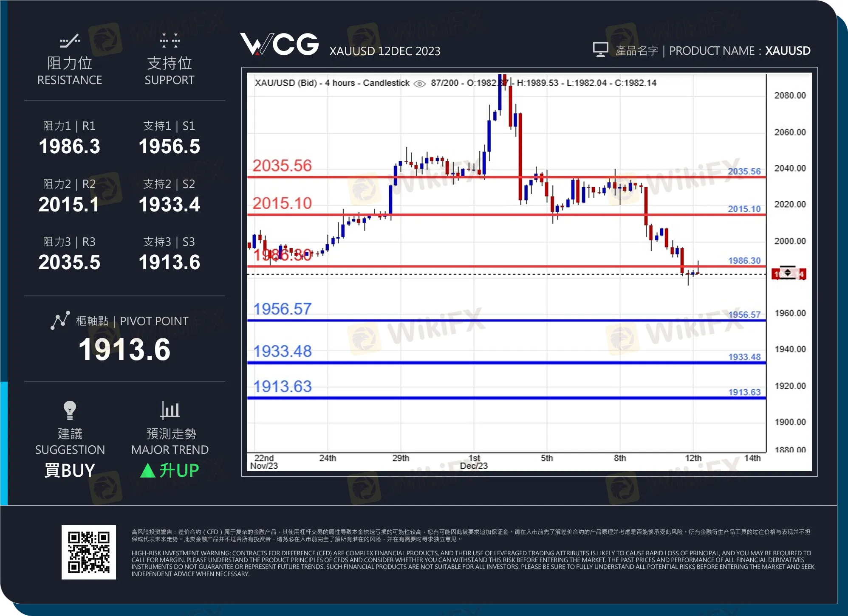Click the suggestion lightbulb icon
Screen dimensions: 848x616
coord(70,410)
